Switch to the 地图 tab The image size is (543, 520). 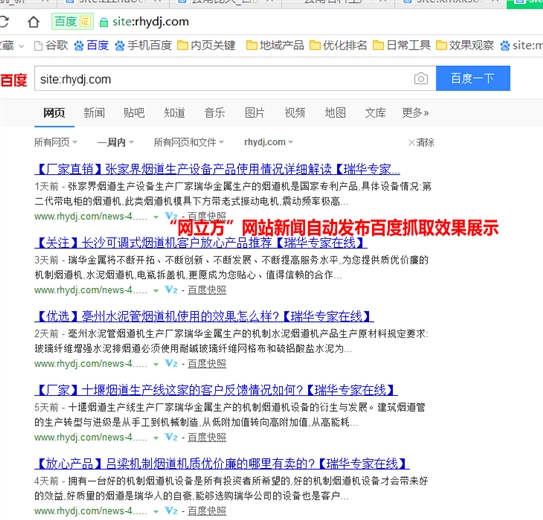[x=335, y=113]
